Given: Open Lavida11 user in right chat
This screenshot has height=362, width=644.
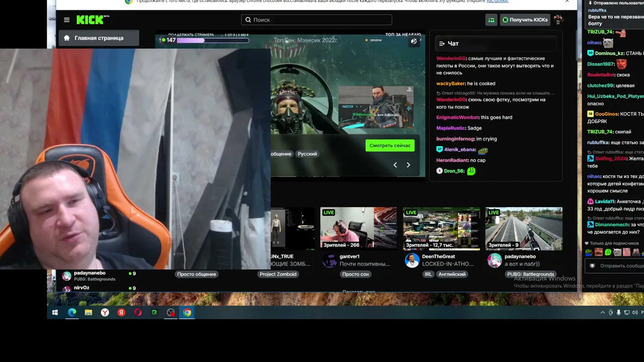Looking at the screenshot, I should click(605, 202).
